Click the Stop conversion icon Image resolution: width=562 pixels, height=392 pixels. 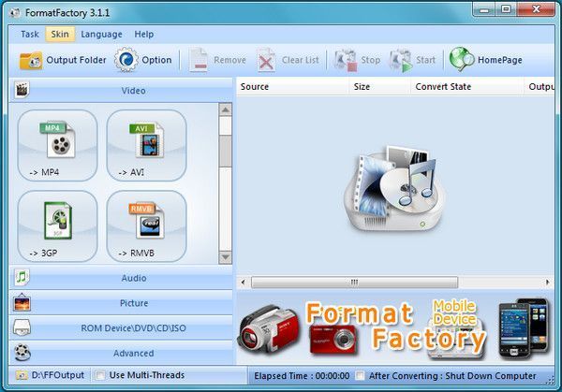click(x=345, y=60)
